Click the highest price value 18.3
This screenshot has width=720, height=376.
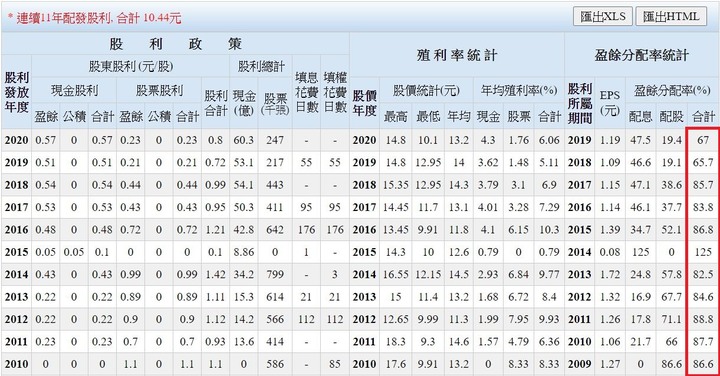point(395,342)
